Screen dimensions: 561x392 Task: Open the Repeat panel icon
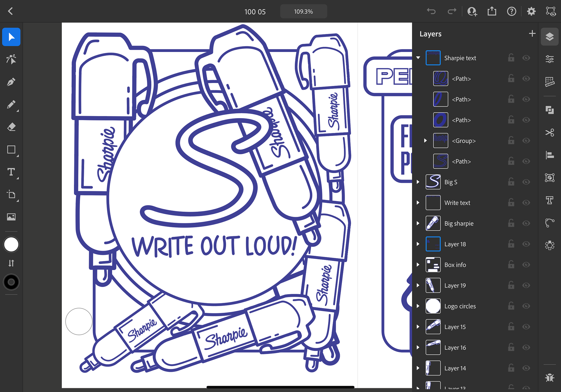click(x=550, y=245)
